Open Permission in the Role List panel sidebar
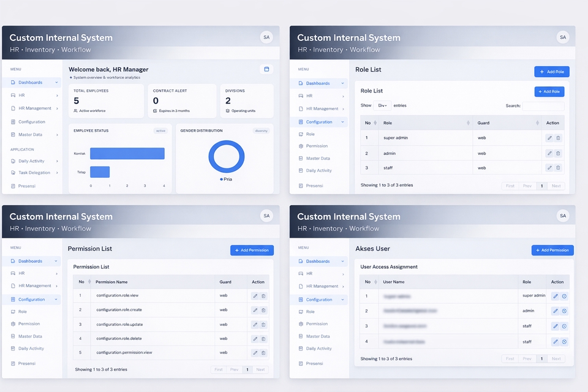588x392 pixels. [x=317, y=146]
